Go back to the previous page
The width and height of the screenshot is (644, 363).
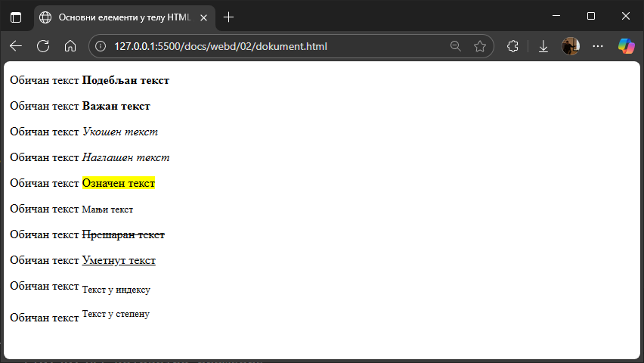point(16,46)
